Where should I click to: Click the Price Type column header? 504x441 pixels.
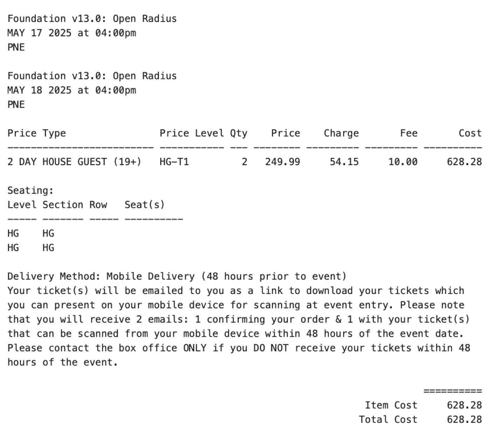pyautogui.click(x=37, y=133)
